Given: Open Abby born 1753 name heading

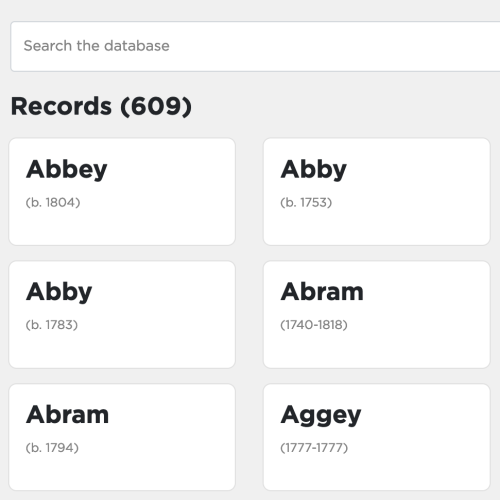Looking at the screenshot, I should pyautogui.click(x=314, y=170).
